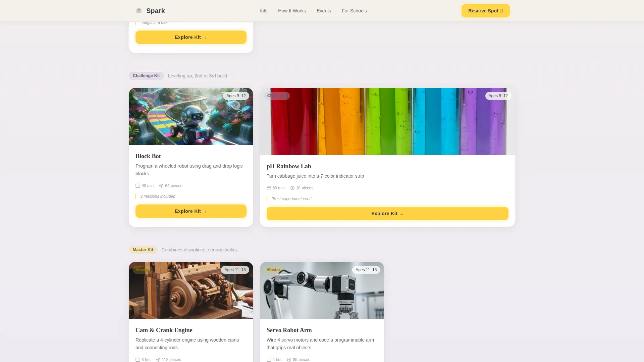Click the "3 missions included" note

158,196
